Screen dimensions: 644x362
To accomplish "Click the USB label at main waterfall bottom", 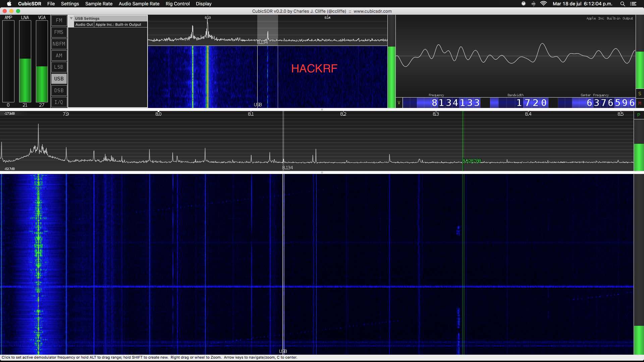I will tap(283, 351).
